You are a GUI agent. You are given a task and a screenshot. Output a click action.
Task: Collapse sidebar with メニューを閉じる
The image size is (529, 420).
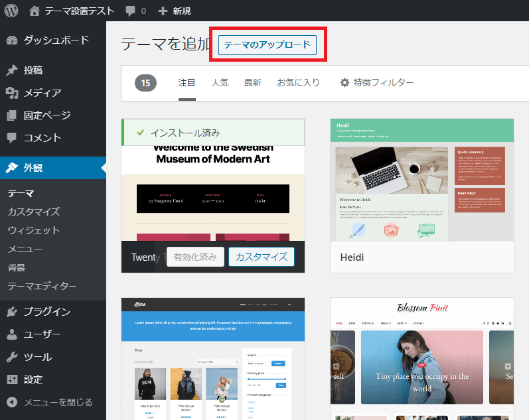[x=57, y=402]
